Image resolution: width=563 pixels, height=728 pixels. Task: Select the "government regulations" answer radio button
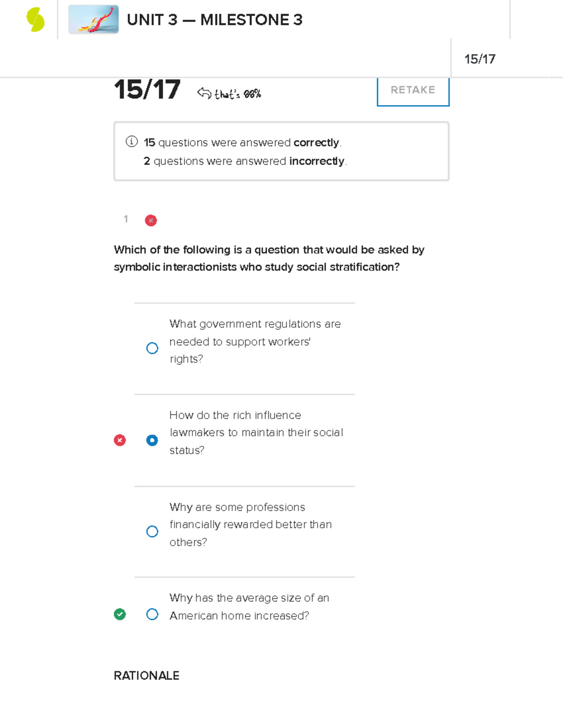click(152, 348)
